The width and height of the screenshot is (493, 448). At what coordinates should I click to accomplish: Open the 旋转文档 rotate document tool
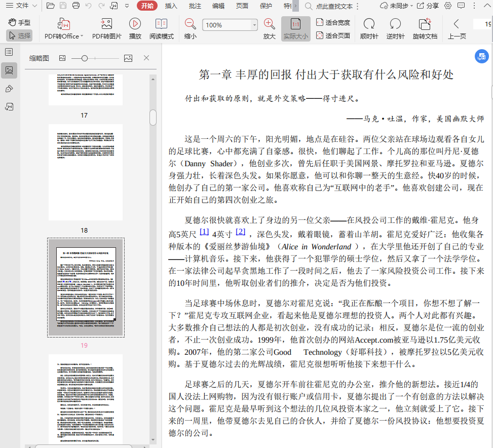coord(425,24)
